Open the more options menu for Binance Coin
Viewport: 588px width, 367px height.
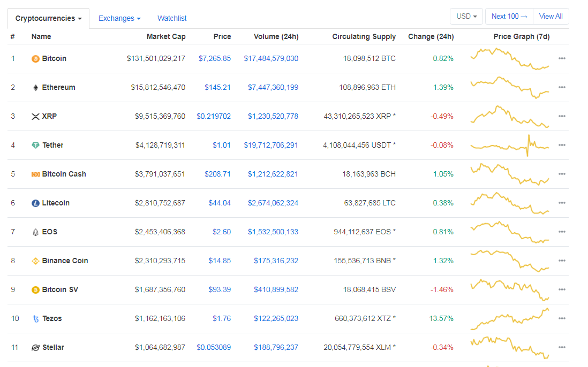pos(562,261)
